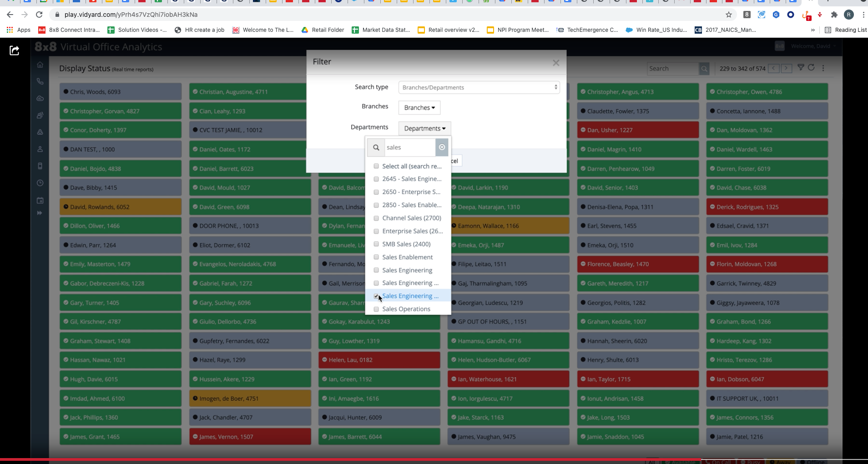Viewport: 868px width, 464px height.
Task: Close the Filter dialog
Action: pos(556,63)
